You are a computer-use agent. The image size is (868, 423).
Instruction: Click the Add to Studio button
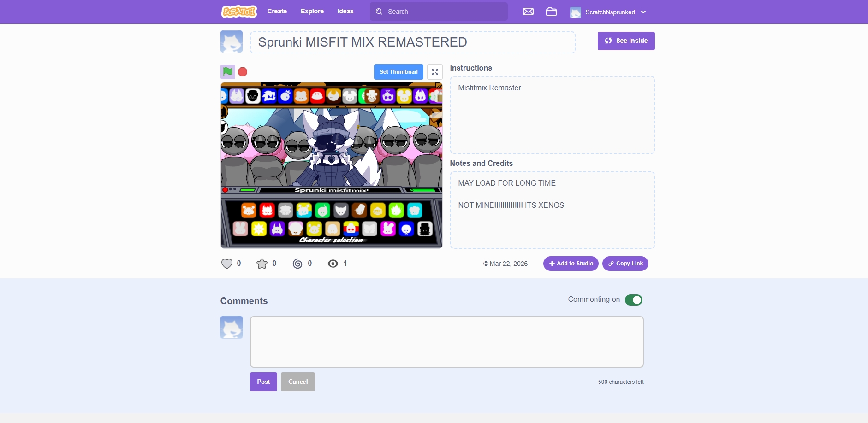(571, 264)
